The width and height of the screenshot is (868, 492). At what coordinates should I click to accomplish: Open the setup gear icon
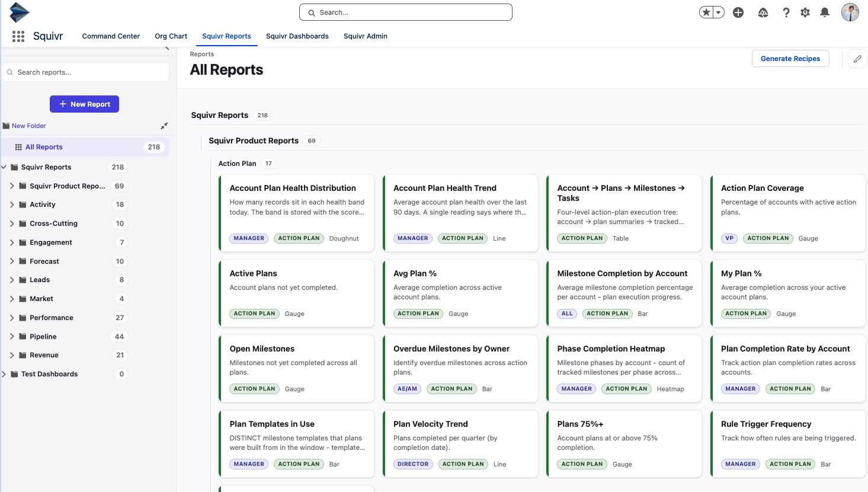click(805, 12)
